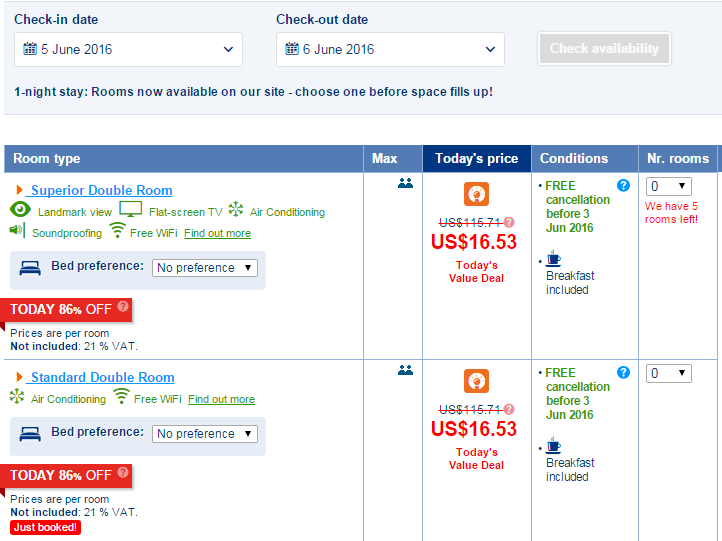722x541 pixels.
Task: Open the Standard Double Room link
Action: [103, 378]
